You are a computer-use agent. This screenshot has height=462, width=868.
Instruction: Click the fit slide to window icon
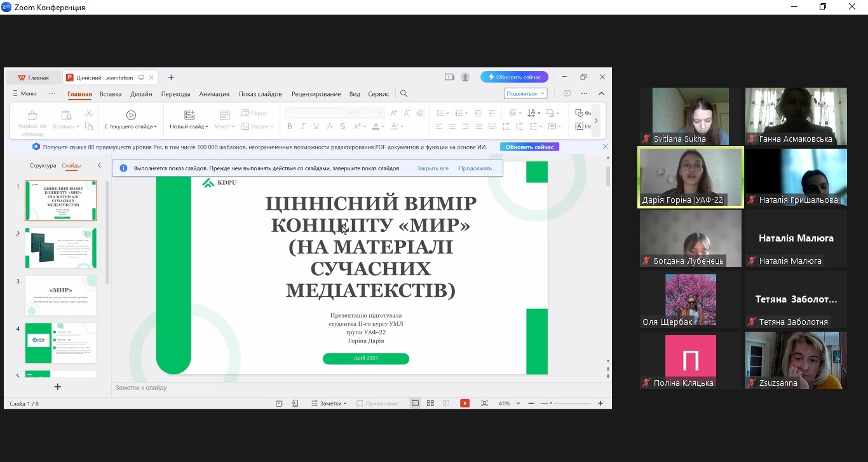(x=484, y=404)
